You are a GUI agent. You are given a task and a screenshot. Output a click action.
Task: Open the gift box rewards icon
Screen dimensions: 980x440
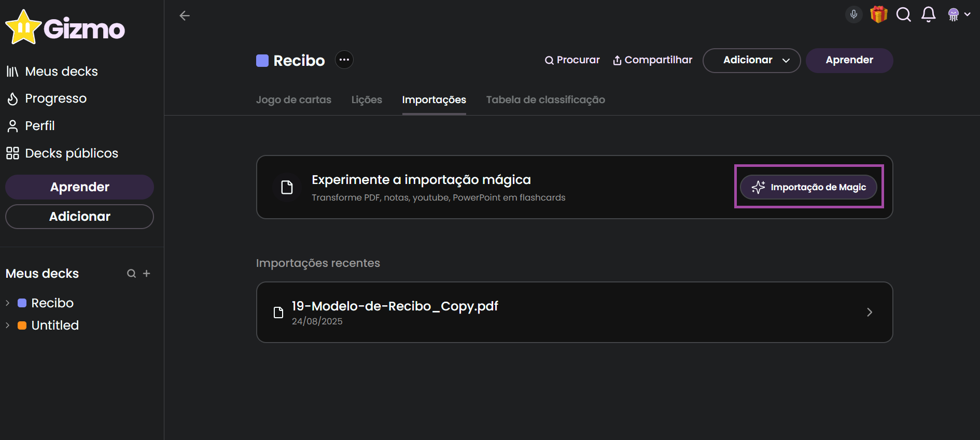[x=879, y=15]
